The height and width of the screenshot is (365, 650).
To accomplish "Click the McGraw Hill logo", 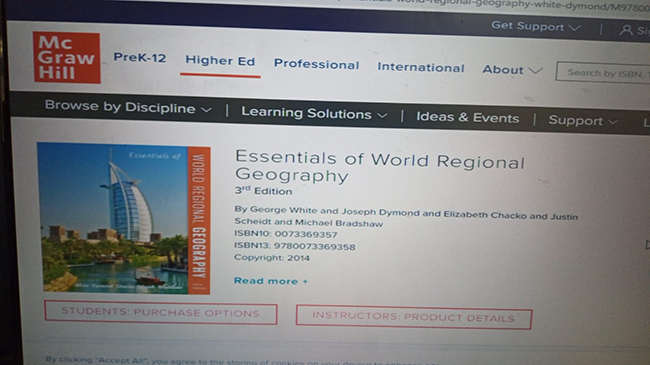I will [67, 57].
